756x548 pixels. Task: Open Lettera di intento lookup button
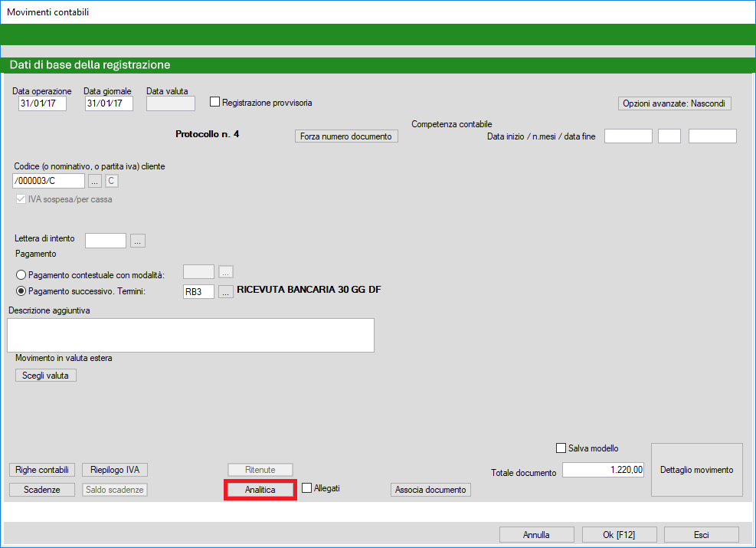click(138, 240)
